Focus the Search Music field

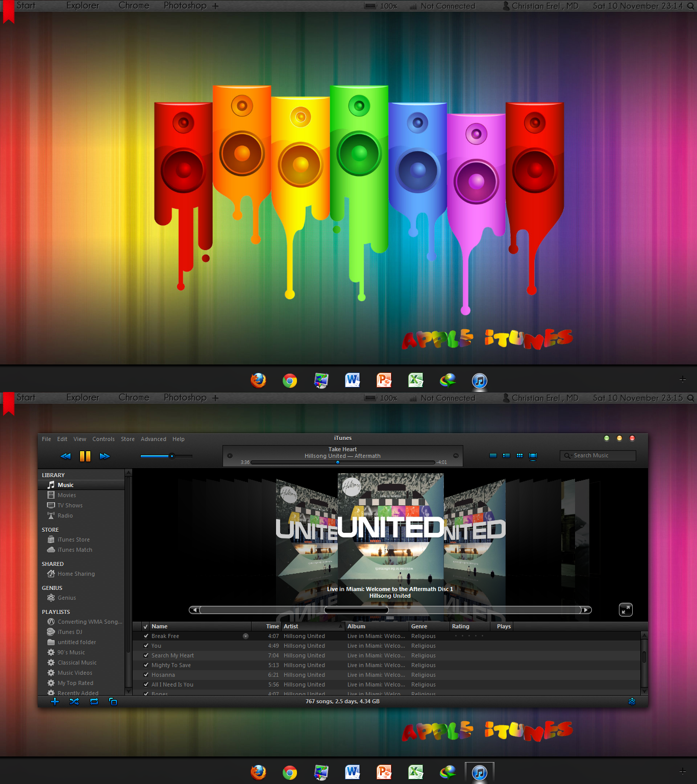tap(598, 455)
